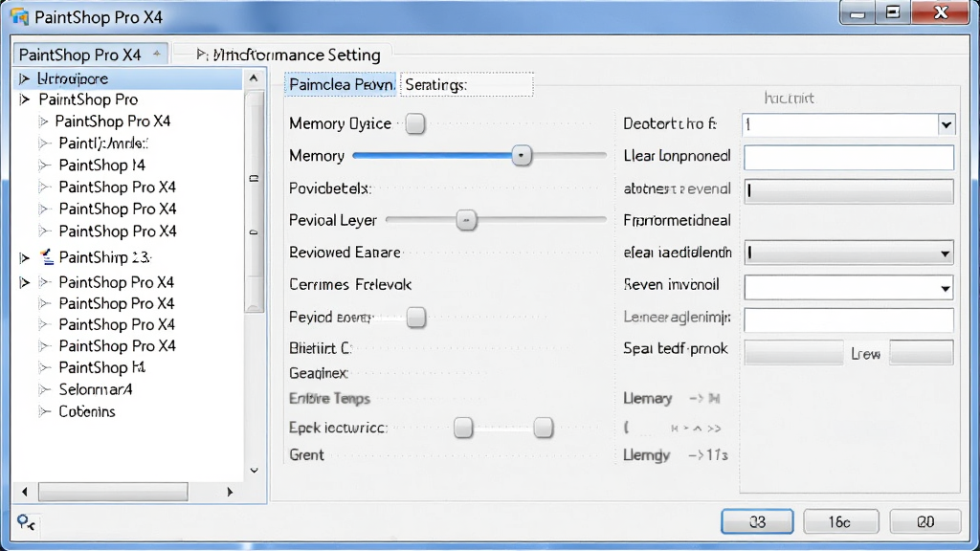Click the Llemdy ->17s text
Viewport: 980px width, 551px height.
(x=676, y=455)
